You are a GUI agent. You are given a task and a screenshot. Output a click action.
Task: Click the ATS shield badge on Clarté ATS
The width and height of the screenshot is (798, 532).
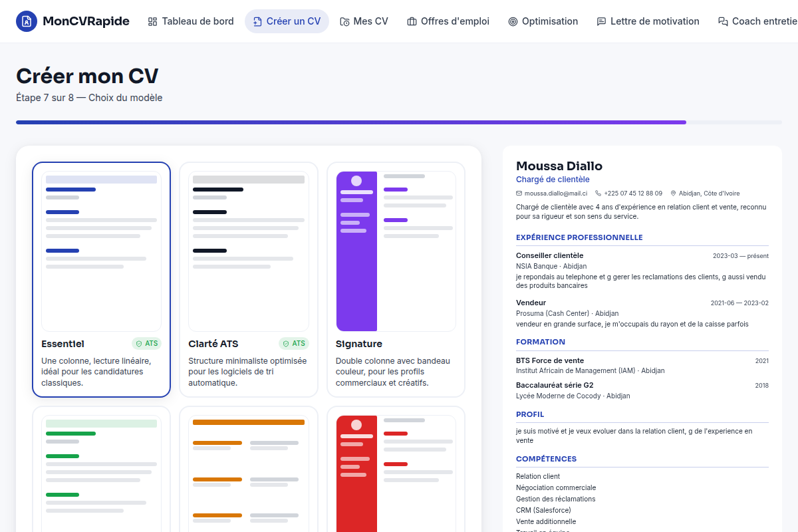pos(293,344)
